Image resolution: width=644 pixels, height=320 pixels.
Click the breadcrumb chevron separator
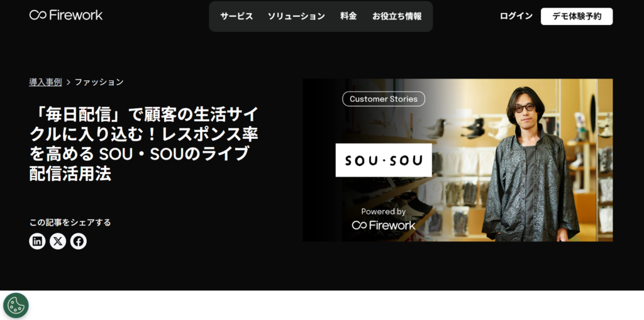click(68, 82)
